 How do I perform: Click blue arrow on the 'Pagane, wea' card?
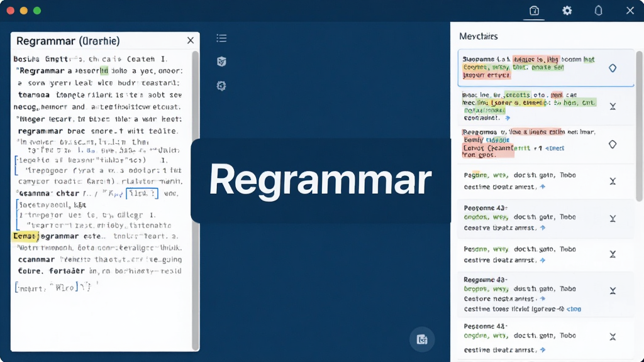[543, 187]
